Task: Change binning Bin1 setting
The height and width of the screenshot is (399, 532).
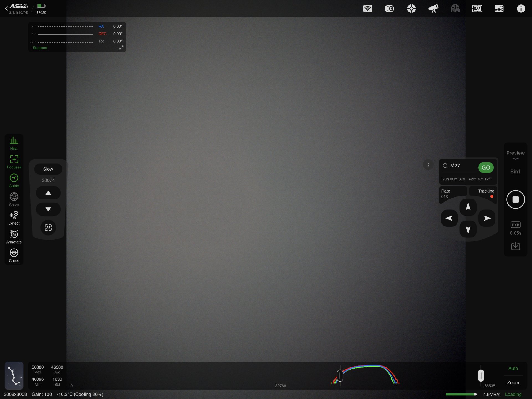Action: tap(515, 172)
